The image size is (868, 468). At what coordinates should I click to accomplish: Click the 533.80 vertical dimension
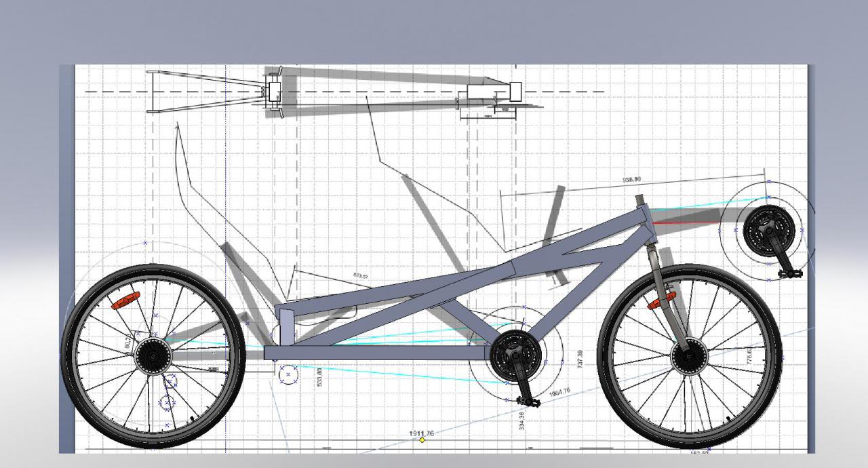click(319, 377)
